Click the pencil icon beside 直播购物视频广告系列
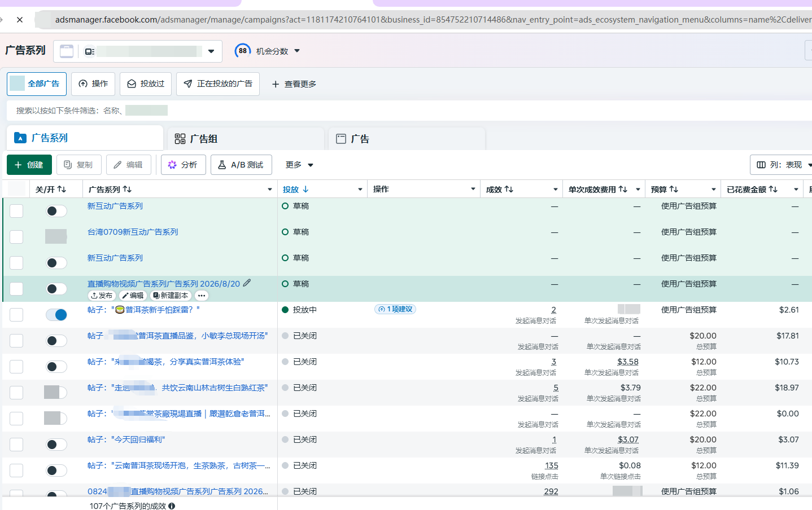This screenshot has width=812, height=510. point(247,283)
